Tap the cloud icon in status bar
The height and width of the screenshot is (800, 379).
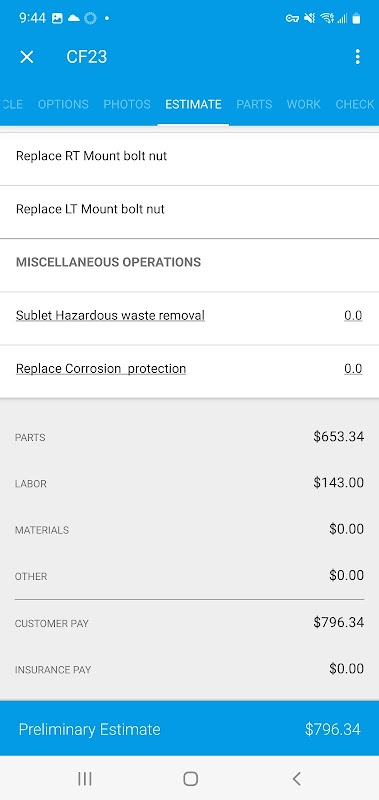[x=74, y=18]
